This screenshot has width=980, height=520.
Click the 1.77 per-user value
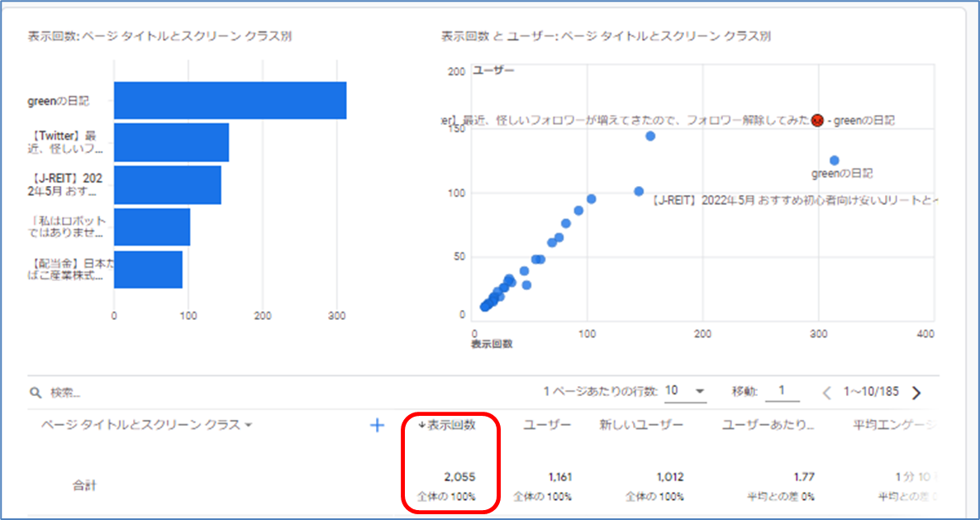pyautogui.click(x=804, y=478)
